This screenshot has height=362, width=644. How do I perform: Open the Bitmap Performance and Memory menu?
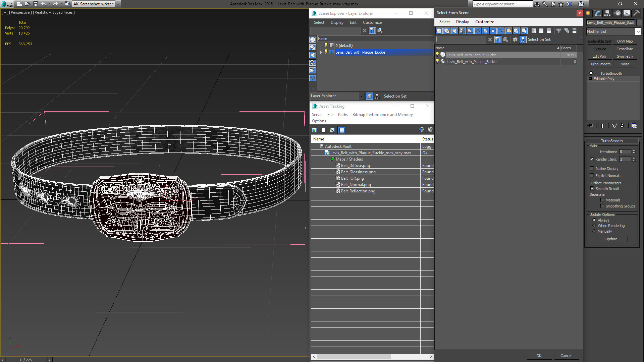point(382,114)
